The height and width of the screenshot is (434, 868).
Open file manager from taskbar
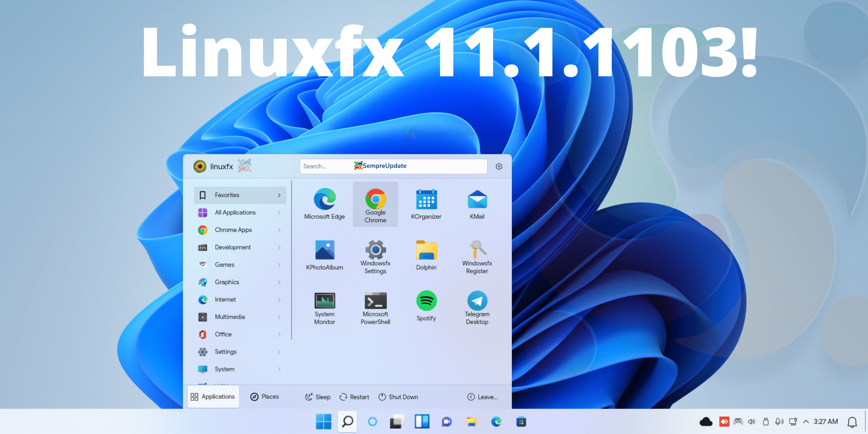(x=471, y=422)
